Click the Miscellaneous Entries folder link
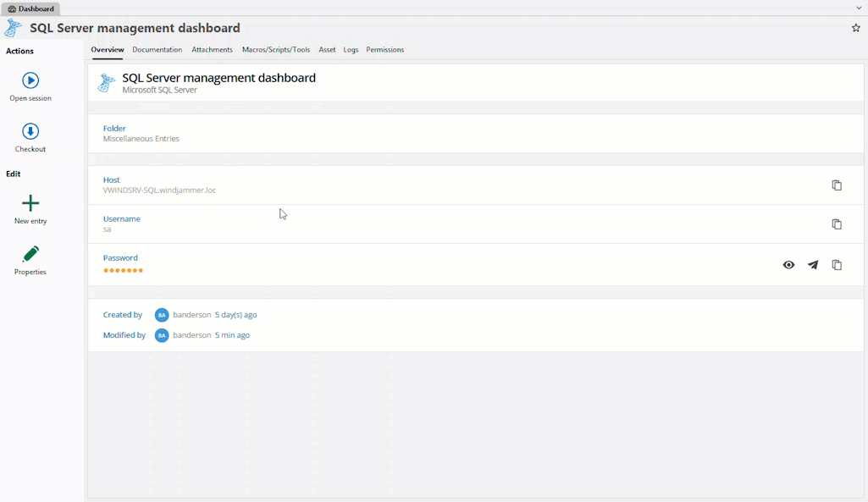This screenshot has height=502, width=868. tap(141, 139)
